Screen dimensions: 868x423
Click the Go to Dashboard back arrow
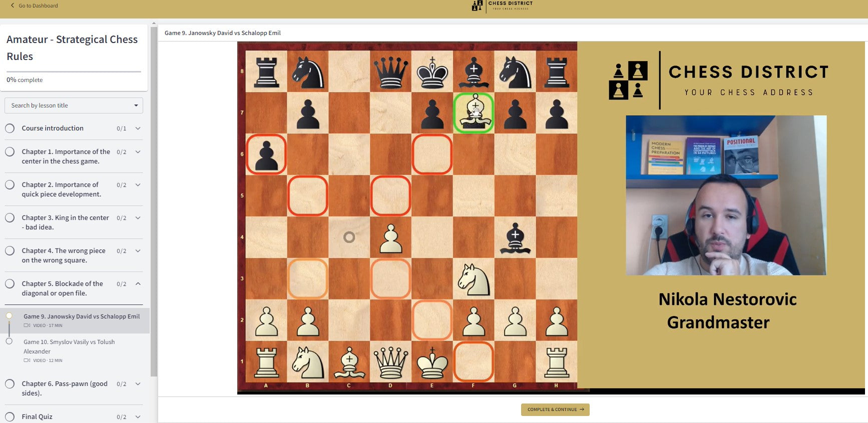[13, 5]
